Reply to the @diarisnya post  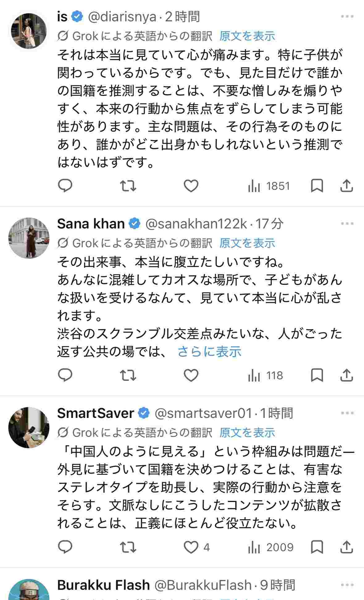65,186
